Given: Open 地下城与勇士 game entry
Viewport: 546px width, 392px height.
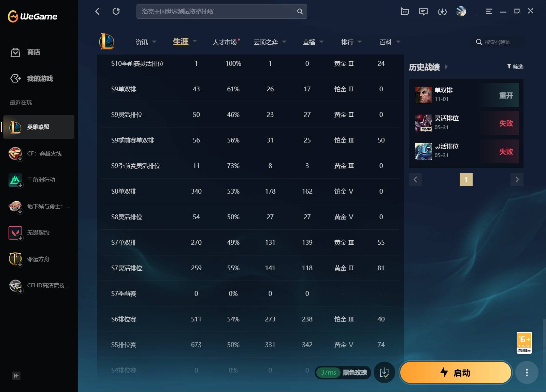Looking at the screenshot, I should coord(39,206).
